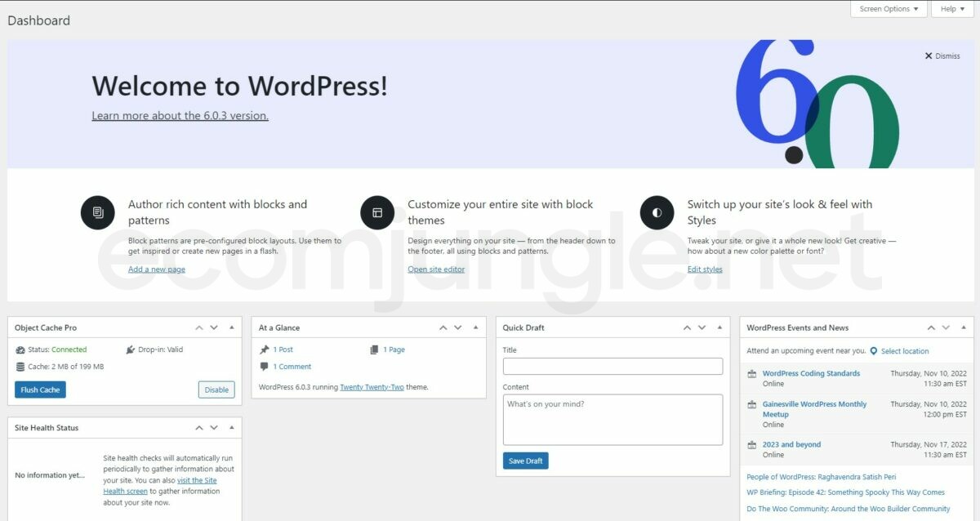The image size is (980, 521).
Task: Click the Flush Cache button
Action: 39,390
